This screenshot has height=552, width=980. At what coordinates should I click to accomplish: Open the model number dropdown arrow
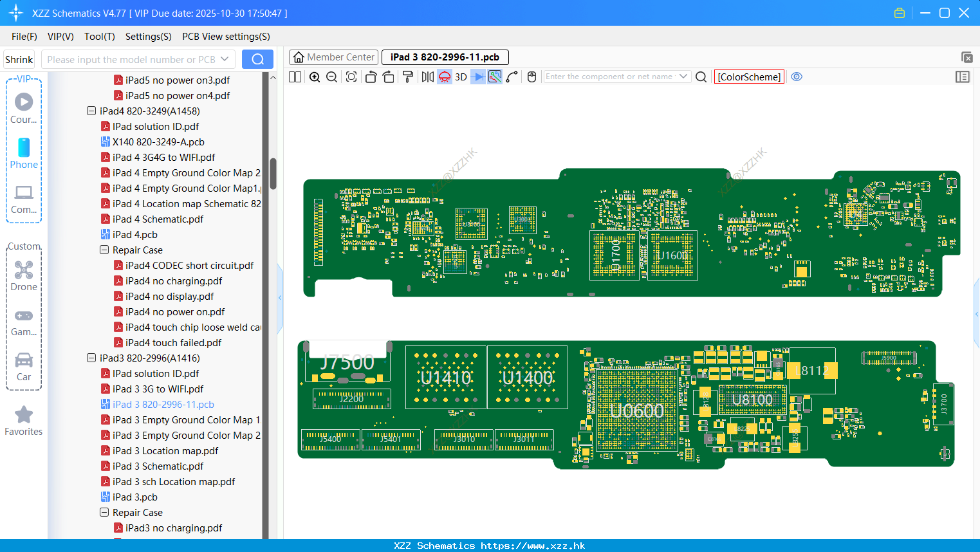pyautogui.click(x=225, y=59)
